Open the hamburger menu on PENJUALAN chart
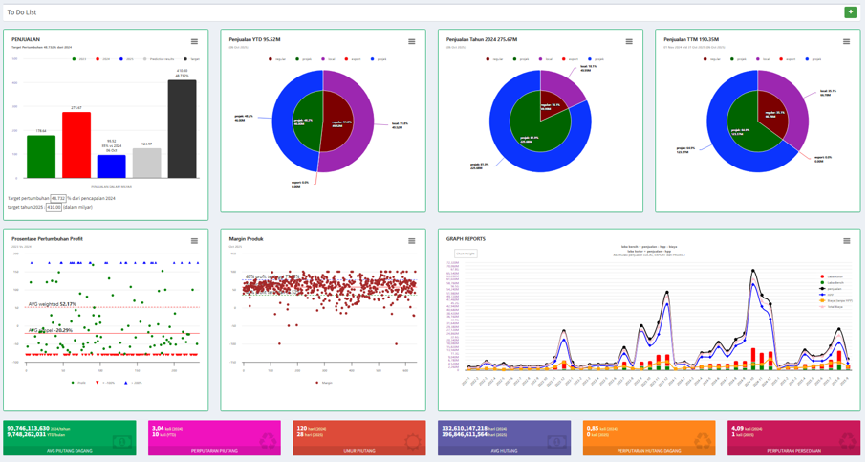868x464 pixels. pos(194,42)
